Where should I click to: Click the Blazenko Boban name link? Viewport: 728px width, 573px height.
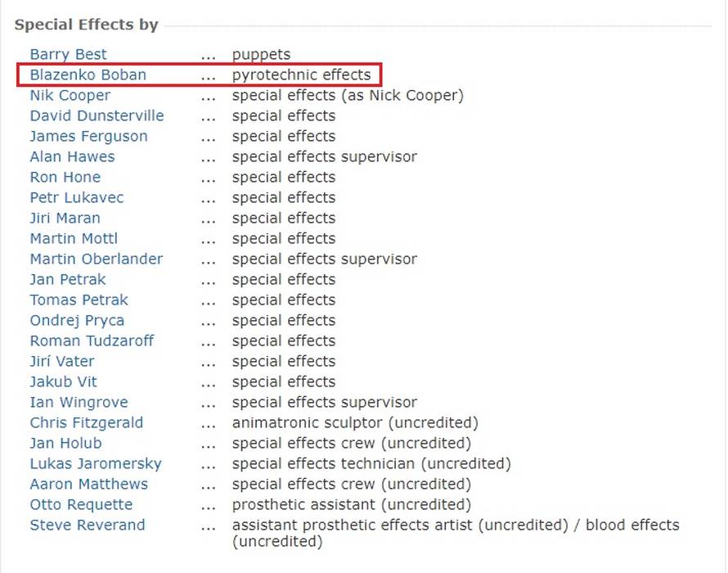88,75
